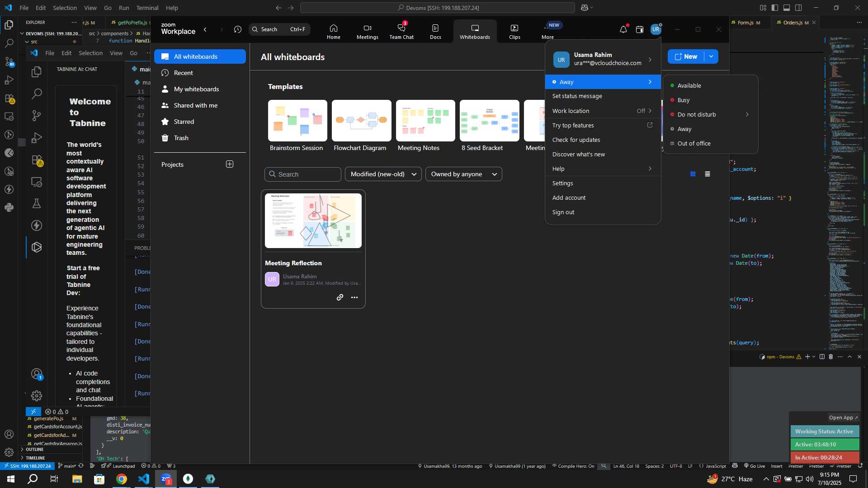Open VS Code Explorer icon in activity bar

tap(9, 25)
